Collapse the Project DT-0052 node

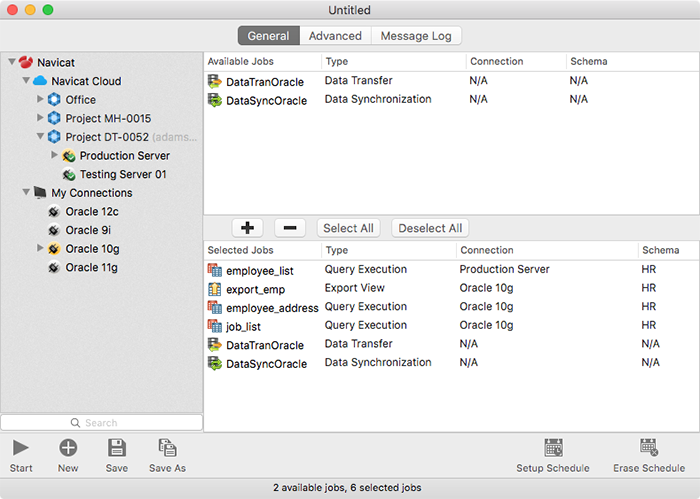(40, 136)
